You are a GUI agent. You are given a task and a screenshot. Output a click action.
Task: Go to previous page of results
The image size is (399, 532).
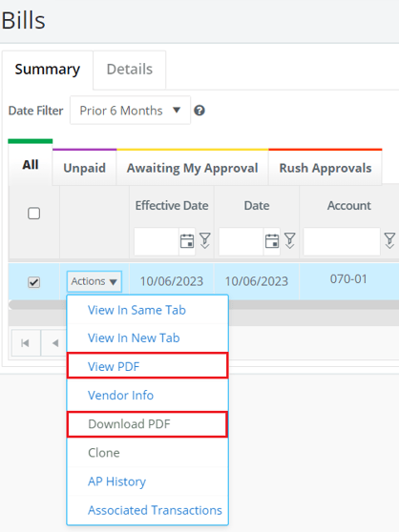pos(54,343)
